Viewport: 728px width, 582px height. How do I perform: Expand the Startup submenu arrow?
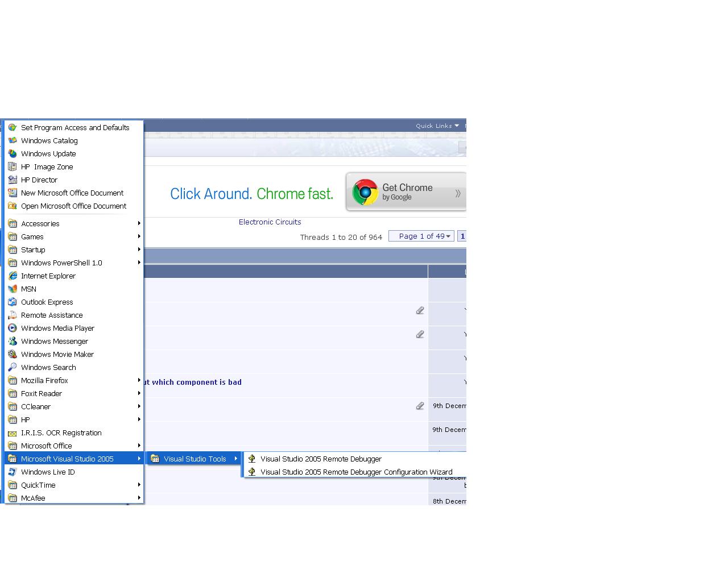[x=139, y=250]
